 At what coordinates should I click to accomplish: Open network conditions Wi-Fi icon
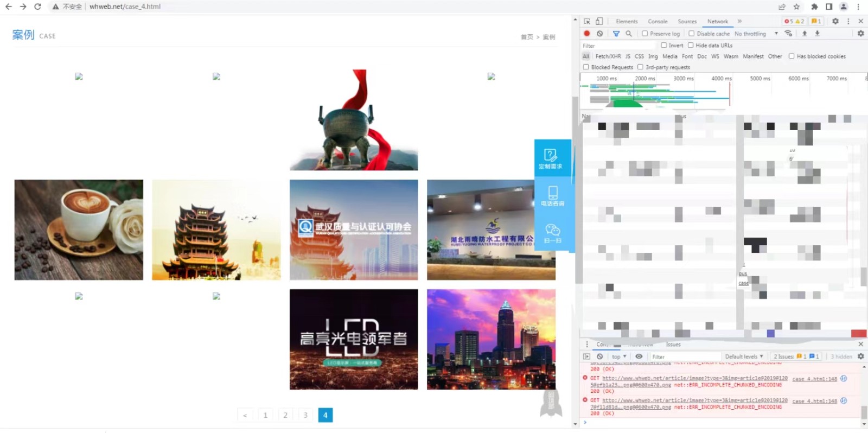(x=788, y=34)
